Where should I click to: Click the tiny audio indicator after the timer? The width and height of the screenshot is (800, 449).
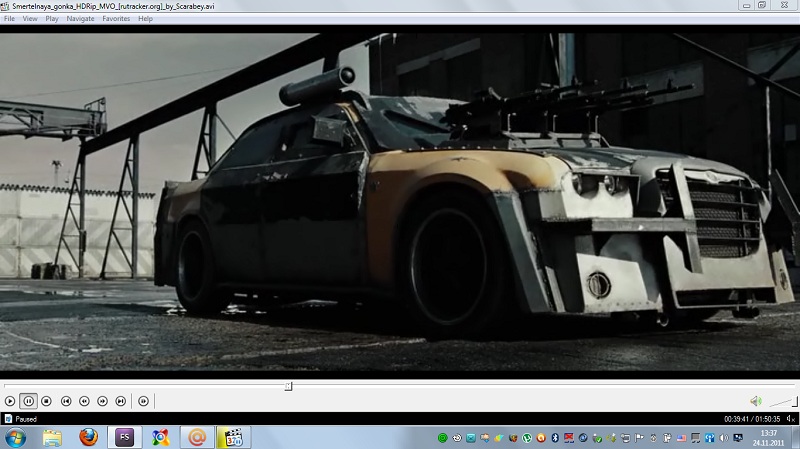point(790,419)
